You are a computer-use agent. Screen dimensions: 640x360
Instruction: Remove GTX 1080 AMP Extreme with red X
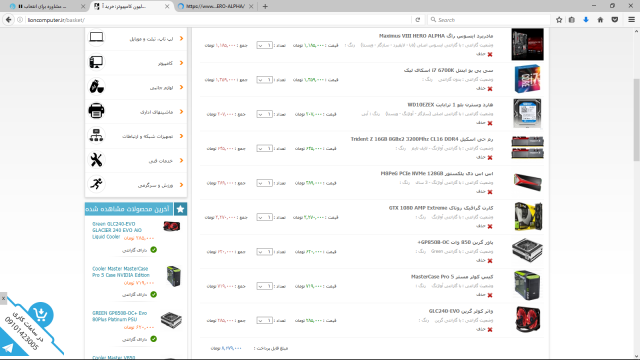(490, 226)
